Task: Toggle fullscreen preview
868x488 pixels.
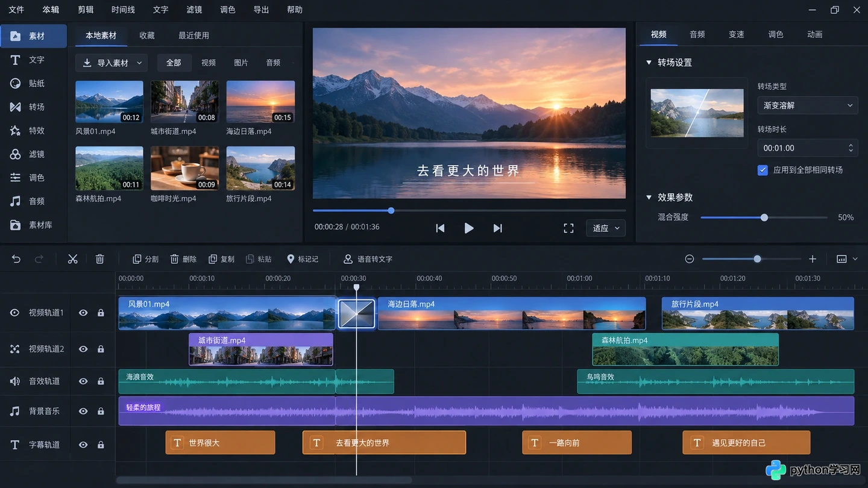Action: pos(568,228)
